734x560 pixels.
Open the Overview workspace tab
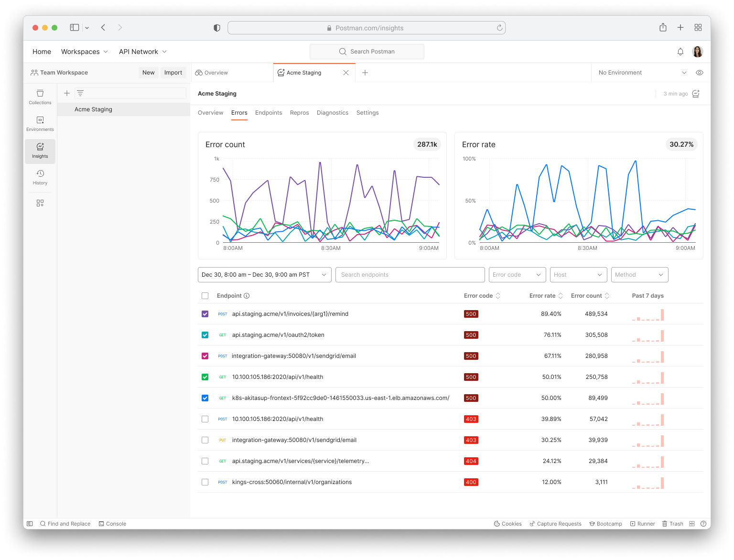click(x=232, y=73)
